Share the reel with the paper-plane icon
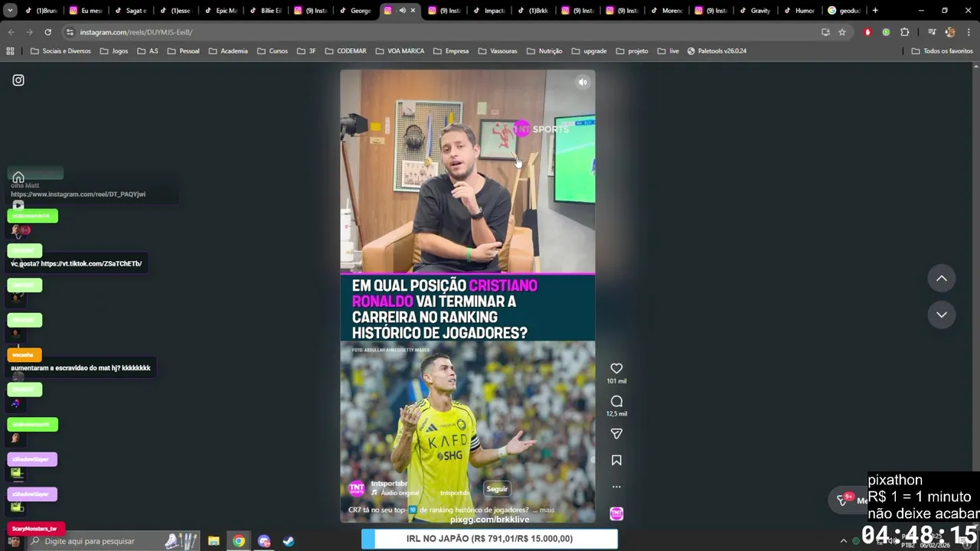The height and width of the screenshot is (551, 980). 616,434
